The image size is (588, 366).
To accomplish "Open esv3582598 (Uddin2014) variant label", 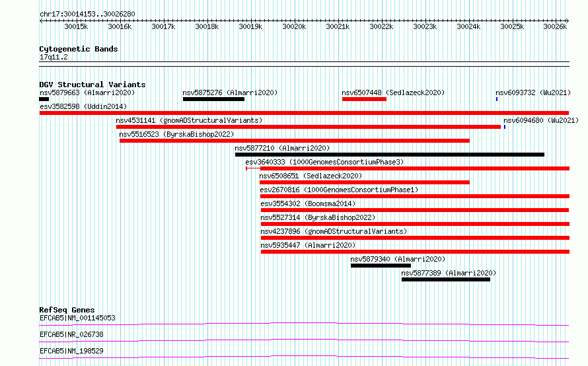I will [x=83, y=106].
